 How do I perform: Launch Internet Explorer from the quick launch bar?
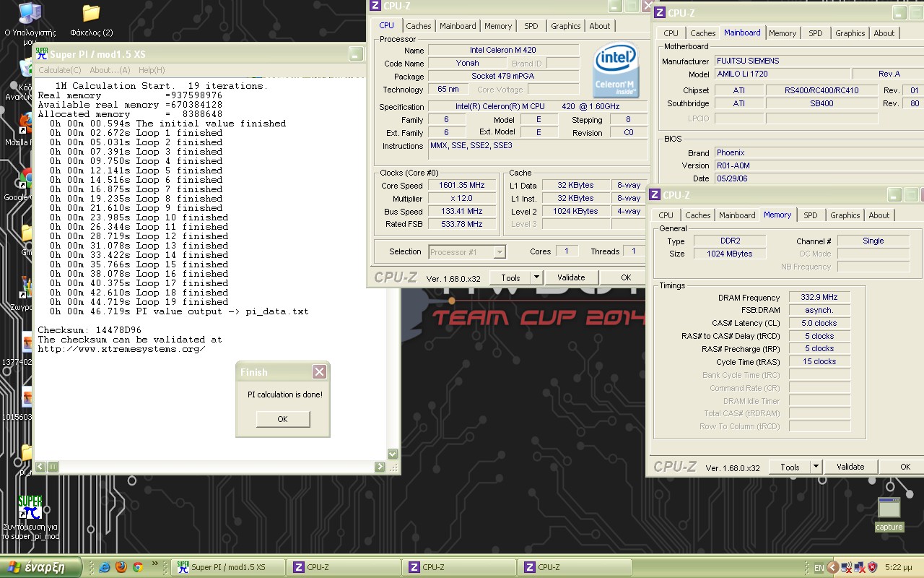(x=105, y=567)
